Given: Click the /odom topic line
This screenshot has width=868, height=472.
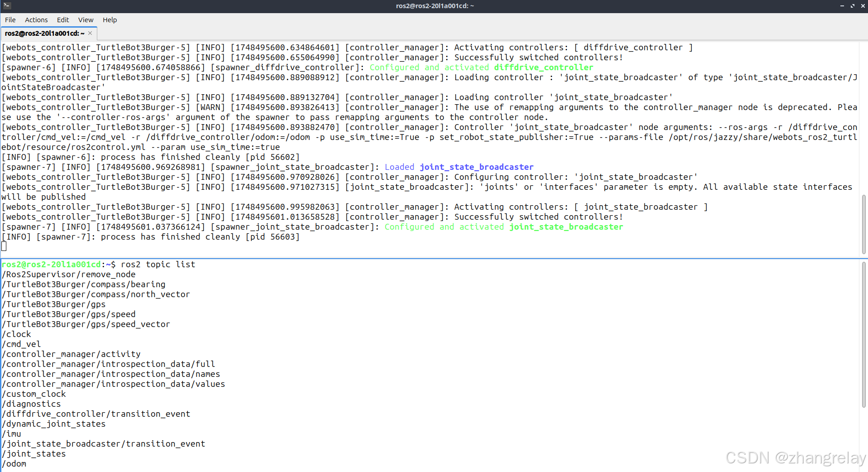Looking at the screenshot, I should click(x=14, y=464).
